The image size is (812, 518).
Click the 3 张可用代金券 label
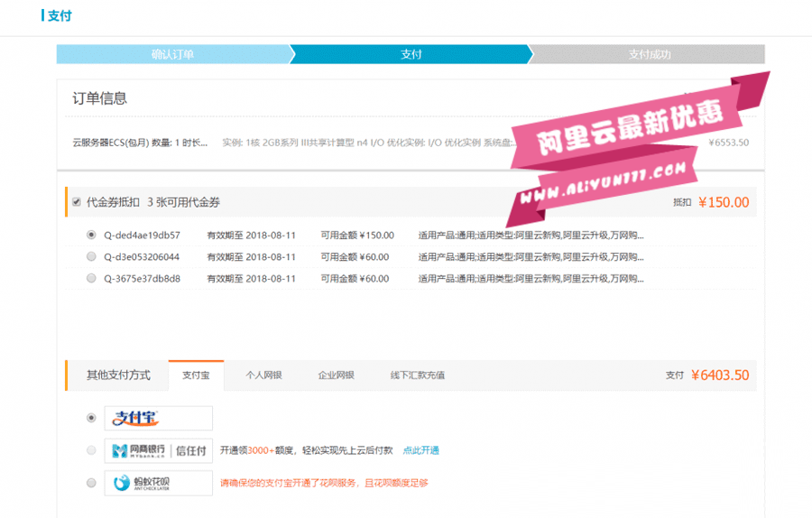[x=183, y=202]
